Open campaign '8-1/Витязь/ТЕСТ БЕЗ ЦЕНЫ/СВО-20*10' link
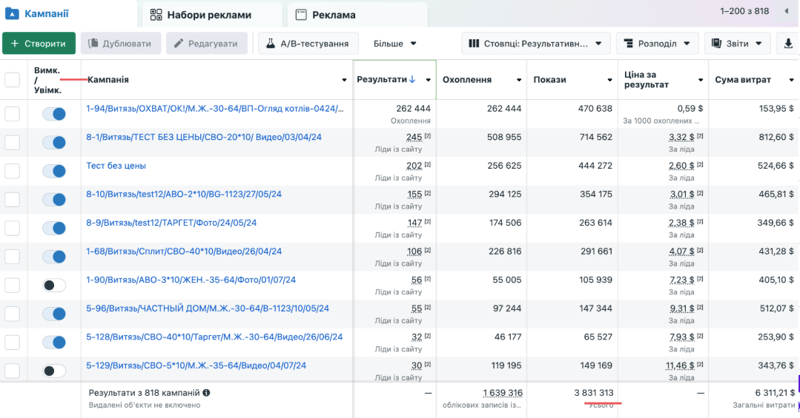 coord(204,137)
